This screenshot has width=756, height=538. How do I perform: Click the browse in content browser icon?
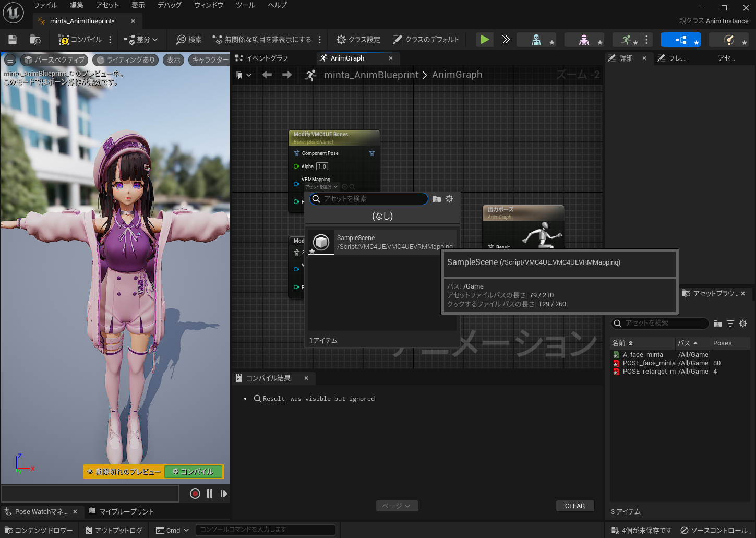(x=35, y=40)
